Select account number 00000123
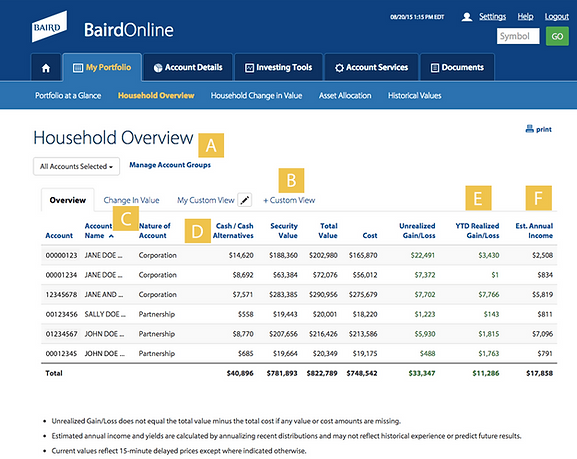 61,255
